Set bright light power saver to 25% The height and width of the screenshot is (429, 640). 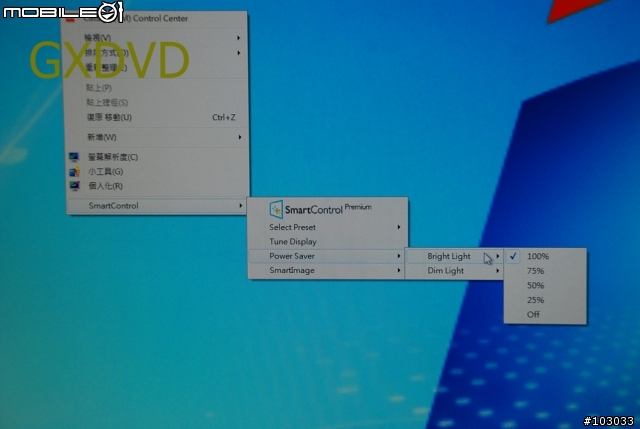coord(545,300)
